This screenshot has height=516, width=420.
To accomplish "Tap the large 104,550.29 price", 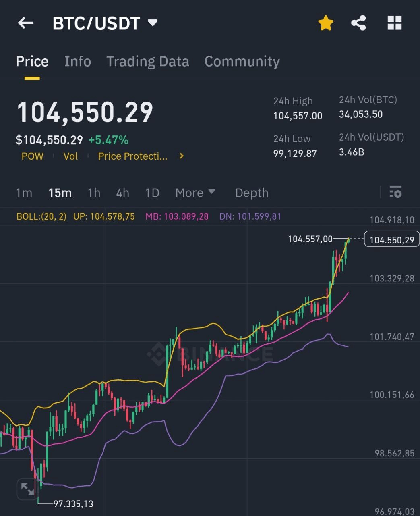I will 85,112.
